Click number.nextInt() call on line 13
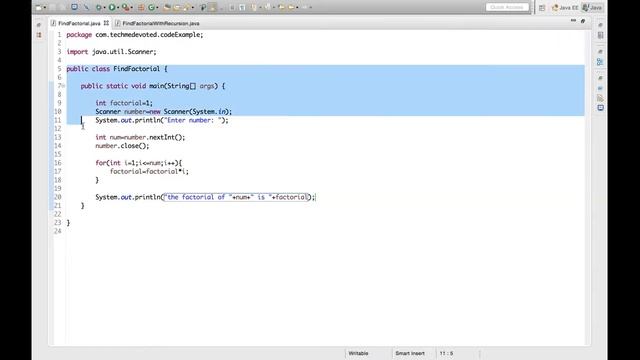Viewport: 640px width, 360px height. point(155,137)
